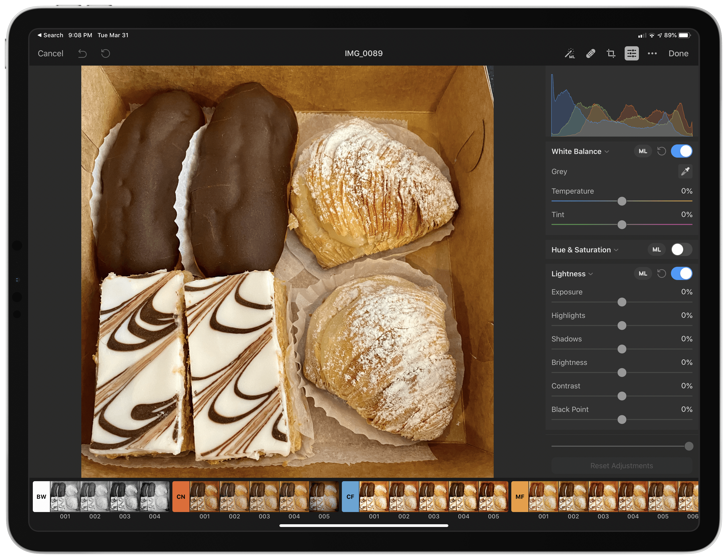Tap the color histogram graph

[622, 105]
